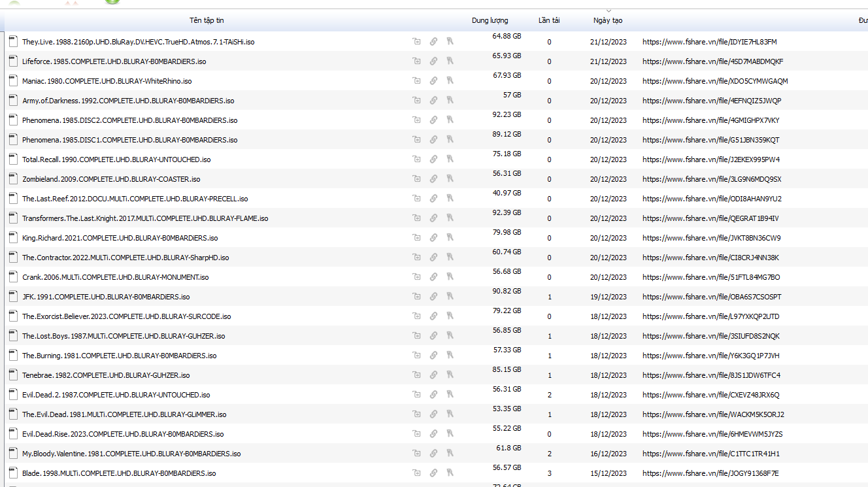This screenshot has height=487, width=868.
Task: Click folder icon for The.Evil.Dead.1981 file
Action: coord(416,414)
